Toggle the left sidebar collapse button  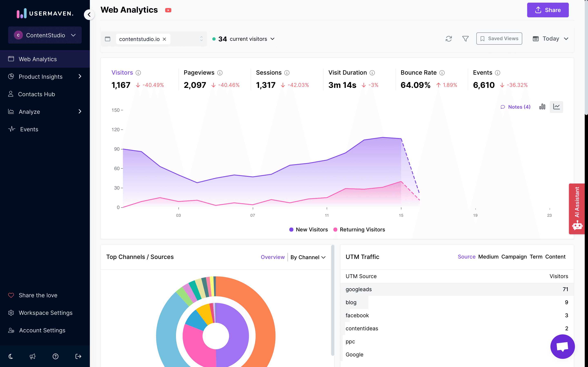(89, 14)
